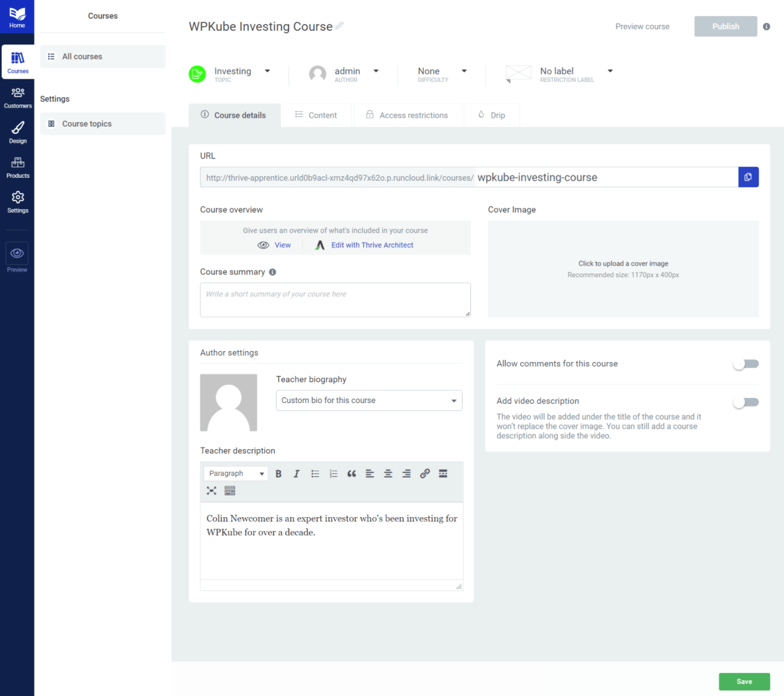Upload a cover image area
The image size is (784, 696).
pos(623,269)
